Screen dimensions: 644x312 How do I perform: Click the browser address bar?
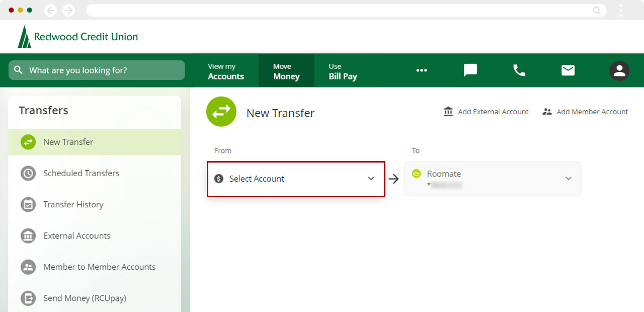(x=346, y=10)
